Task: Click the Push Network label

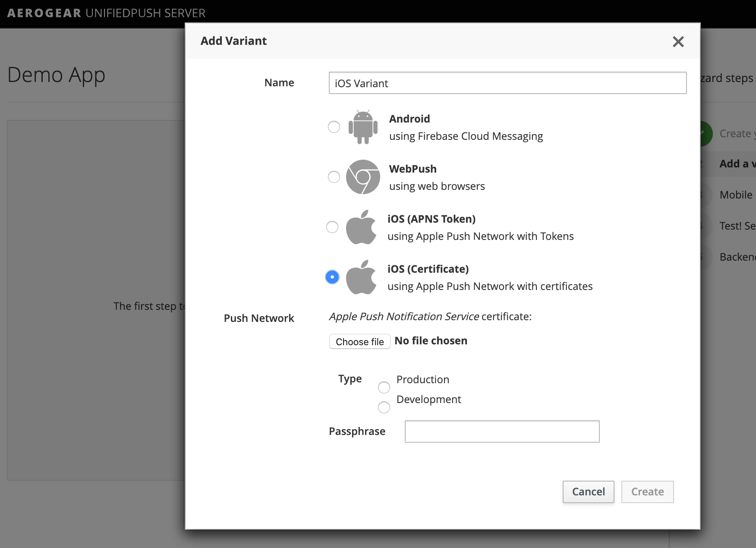Action: [259, 318]
